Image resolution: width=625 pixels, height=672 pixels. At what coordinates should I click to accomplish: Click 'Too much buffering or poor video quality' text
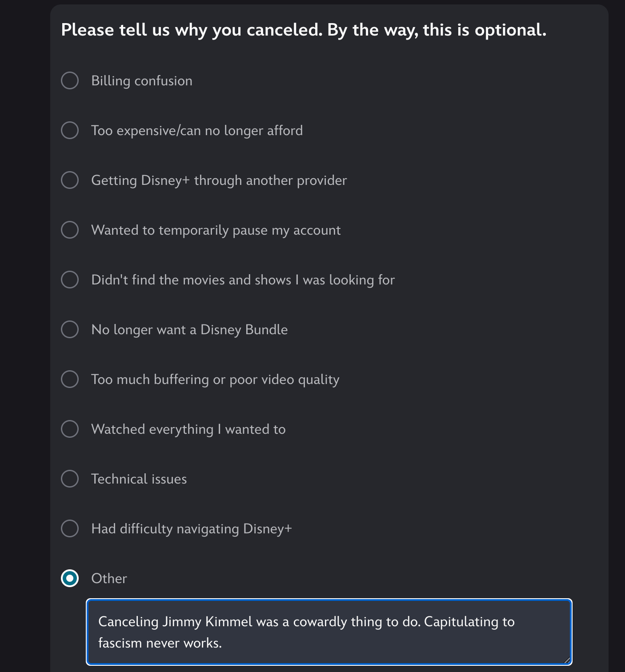(x=215, y=380)
